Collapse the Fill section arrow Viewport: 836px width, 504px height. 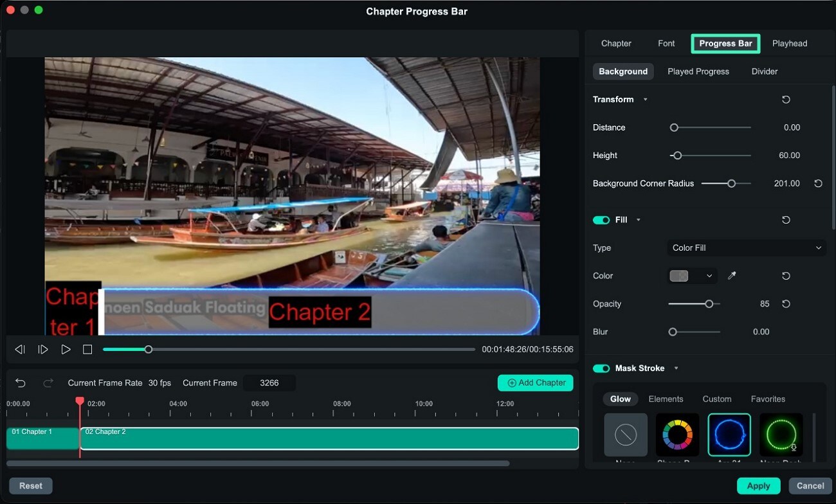[639, 220]
